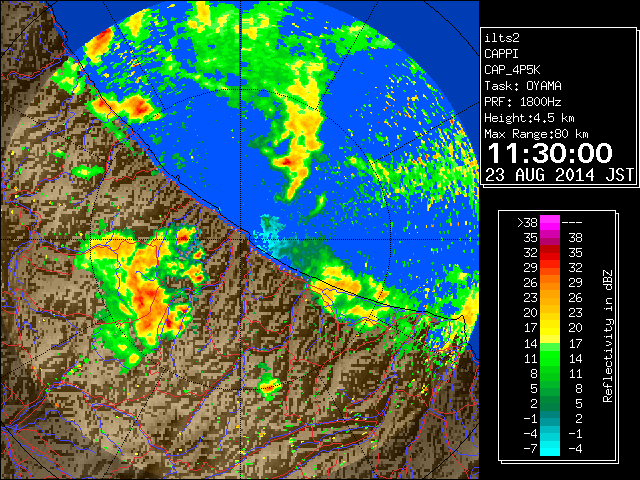The width and height of the screenshot is (640, 480).
Task: Select the "Height:4.5 km" line
Action: (x=529, y=118)
